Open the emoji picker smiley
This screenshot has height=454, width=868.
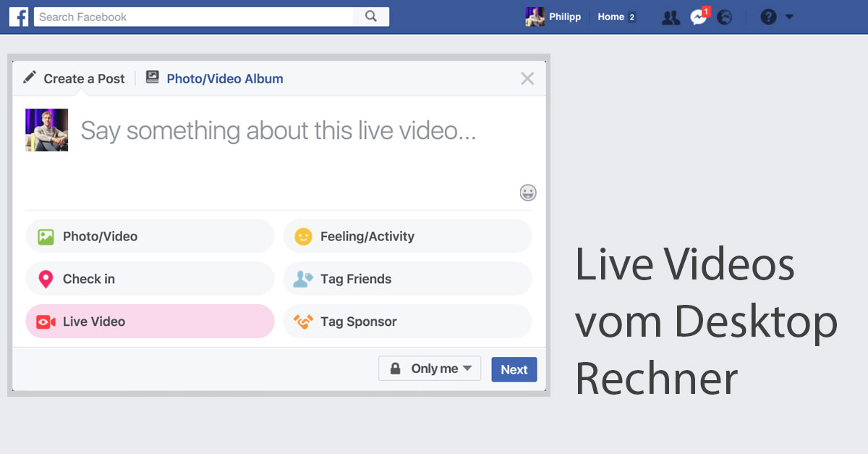[x=528, y=193]
